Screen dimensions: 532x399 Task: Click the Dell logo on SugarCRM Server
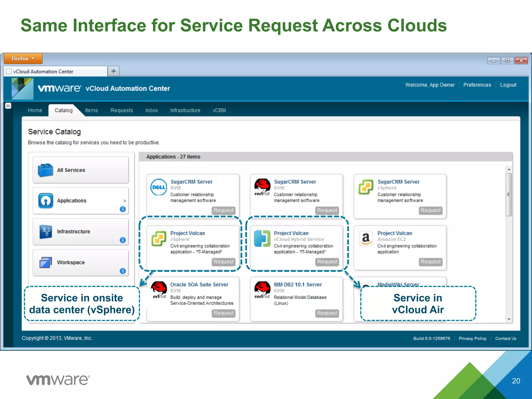(159, 187)
